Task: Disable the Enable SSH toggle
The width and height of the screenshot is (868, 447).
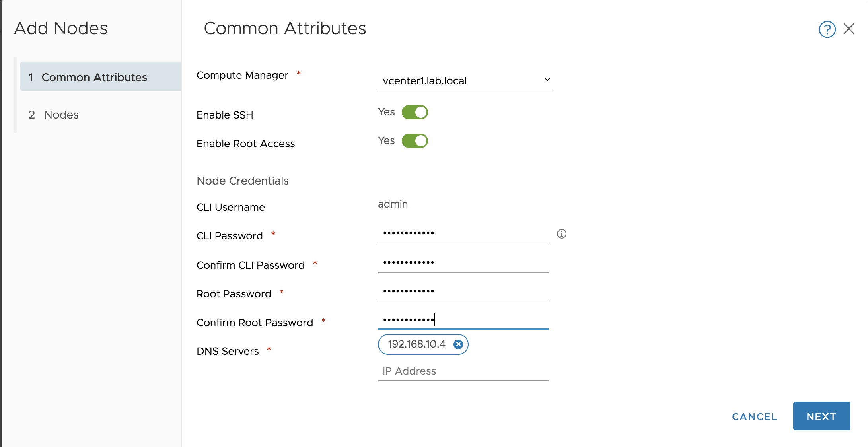Action: pos(415,112)
